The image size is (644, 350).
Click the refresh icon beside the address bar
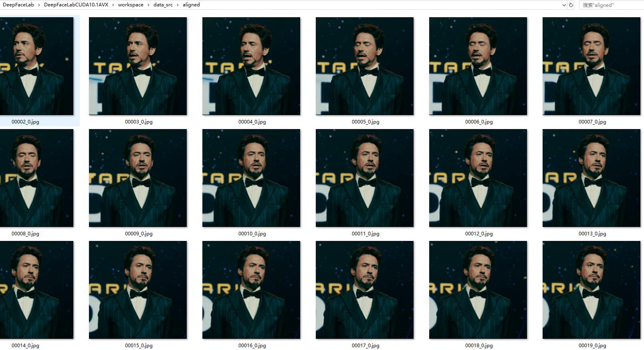click(571, 5)
